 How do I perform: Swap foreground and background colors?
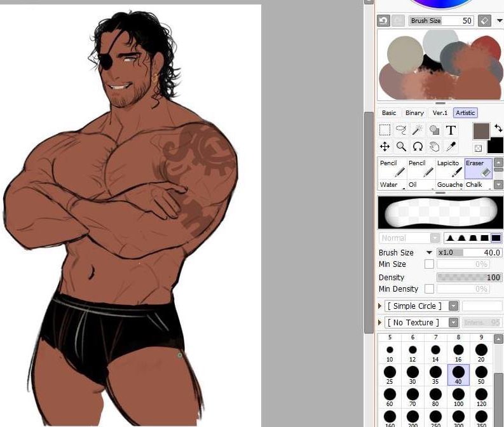pos(498,128)
